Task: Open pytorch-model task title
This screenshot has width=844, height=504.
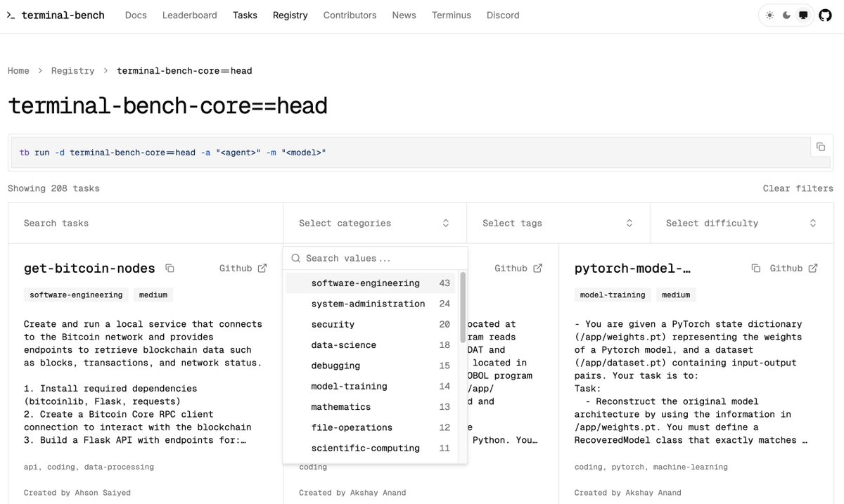Action: (x=632, y=269)
